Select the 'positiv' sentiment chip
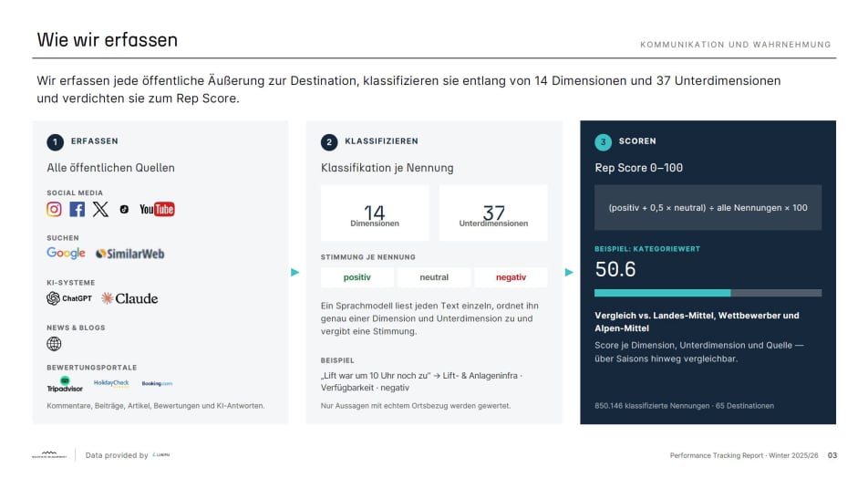Screen dimensions: 868x489 [357, 277]
